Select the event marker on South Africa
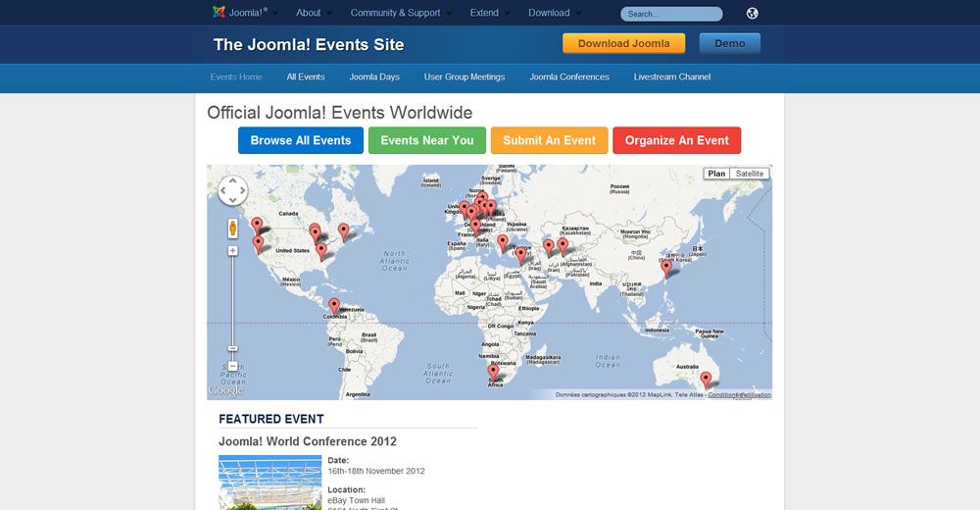This screenshot has height=510, width=980. coord(494,373)
